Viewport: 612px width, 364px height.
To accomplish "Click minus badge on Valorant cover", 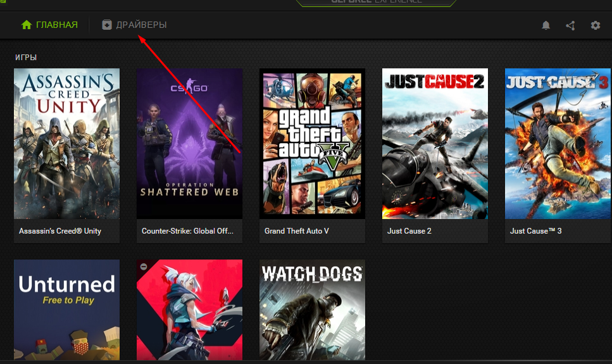I will coord(144,267).
